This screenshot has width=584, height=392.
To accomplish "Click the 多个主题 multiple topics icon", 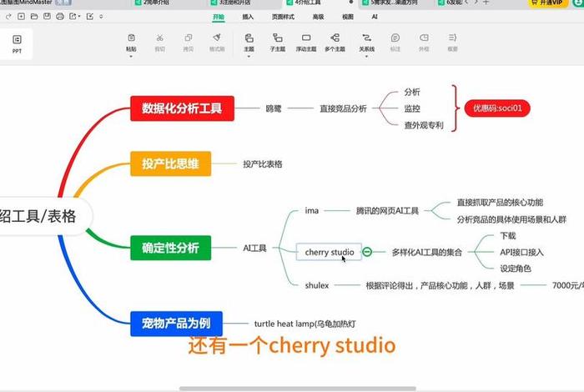I will tap(335, 38).
